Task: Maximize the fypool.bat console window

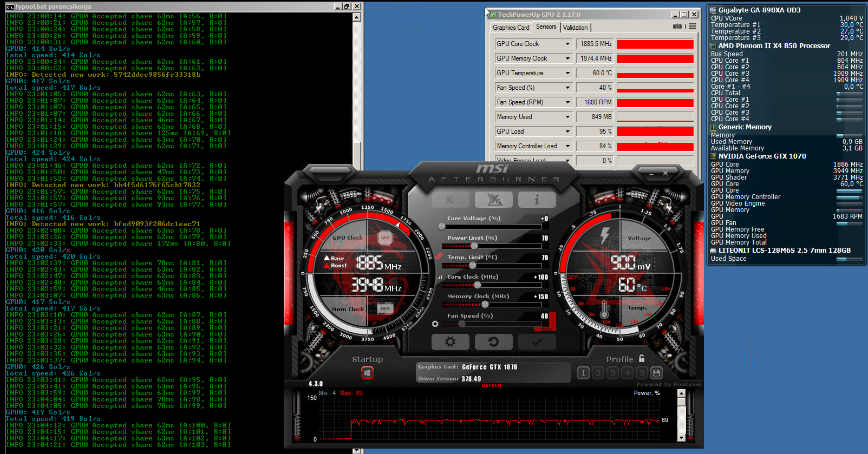Action: [x=347, y=6]
